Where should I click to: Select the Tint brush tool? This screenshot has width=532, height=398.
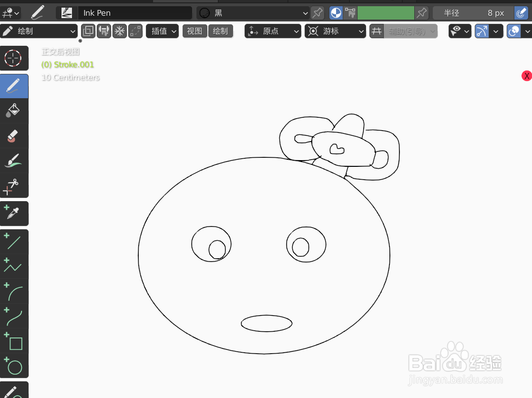(x=13, y=161)
